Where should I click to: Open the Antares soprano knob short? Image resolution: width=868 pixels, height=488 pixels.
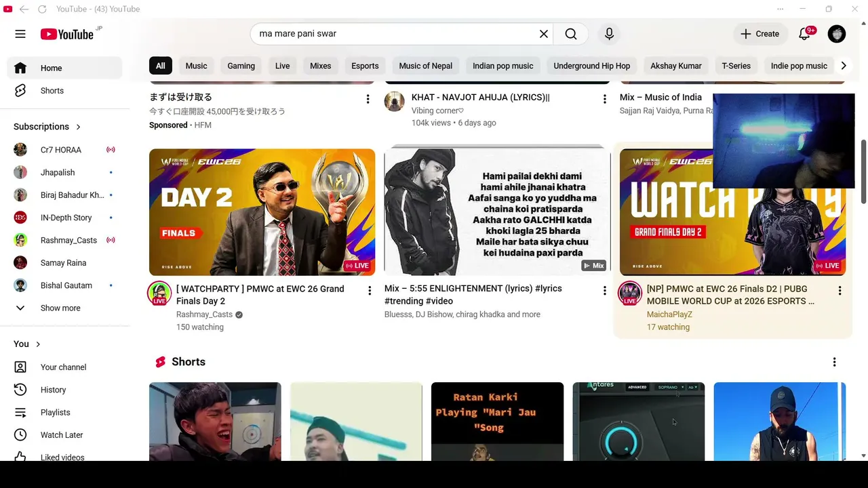(638, 422)
